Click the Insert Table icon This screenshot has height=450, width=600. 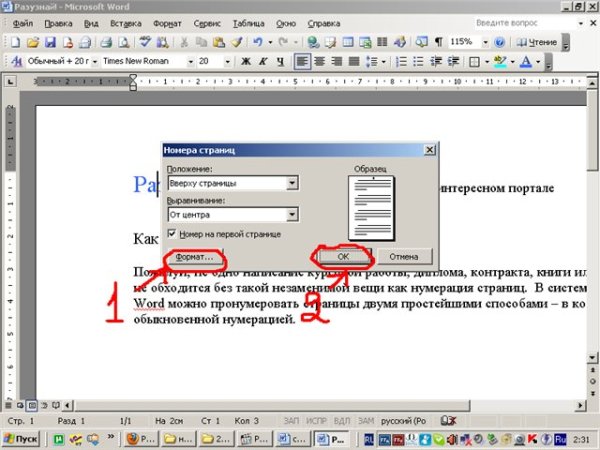click(x=348, y=42)
